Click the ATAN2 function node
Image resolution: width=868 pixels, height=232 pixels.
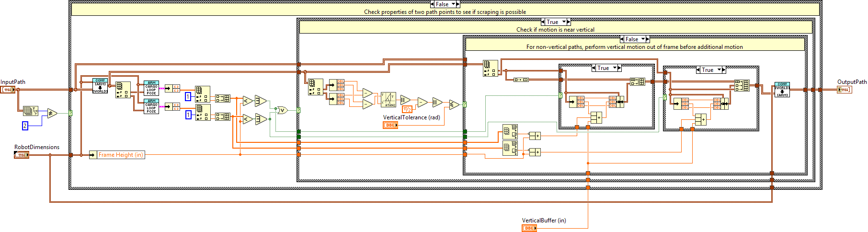point(388,100)
